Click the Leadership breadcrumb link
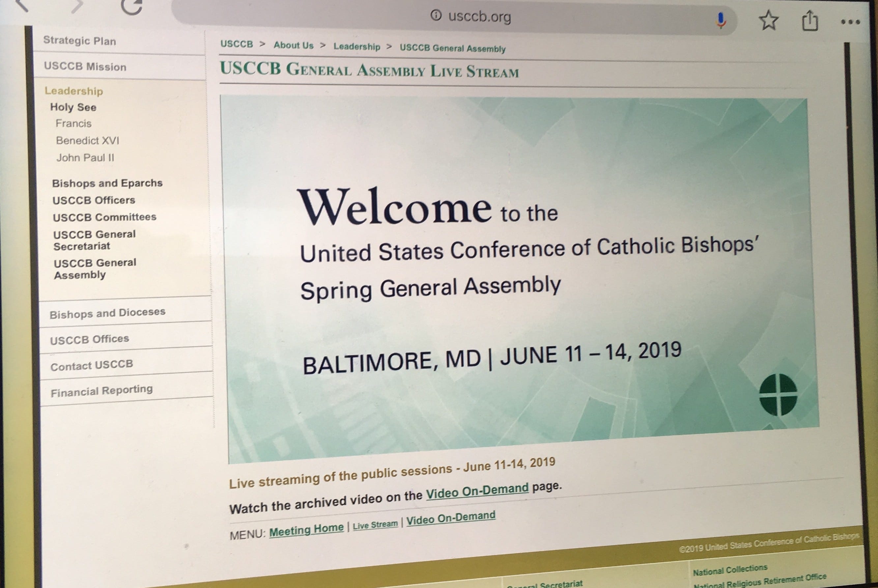Viewport: 878px width, 588px height. [x=357, y=47]
